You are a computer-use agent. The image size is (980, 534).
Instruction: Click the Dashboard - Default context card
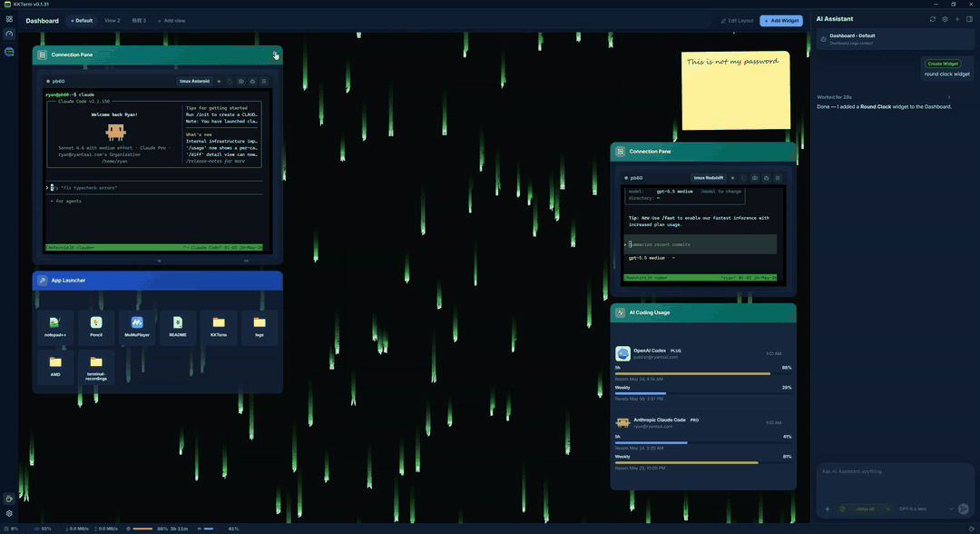[895, 39]
